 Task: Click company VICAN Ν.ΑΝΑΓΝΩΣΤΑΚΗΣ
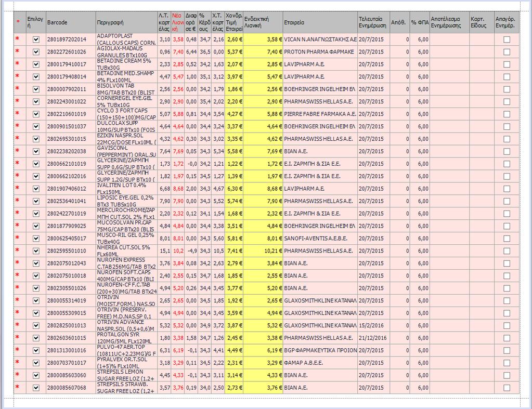pyautogui.click(x=320, y=39)
